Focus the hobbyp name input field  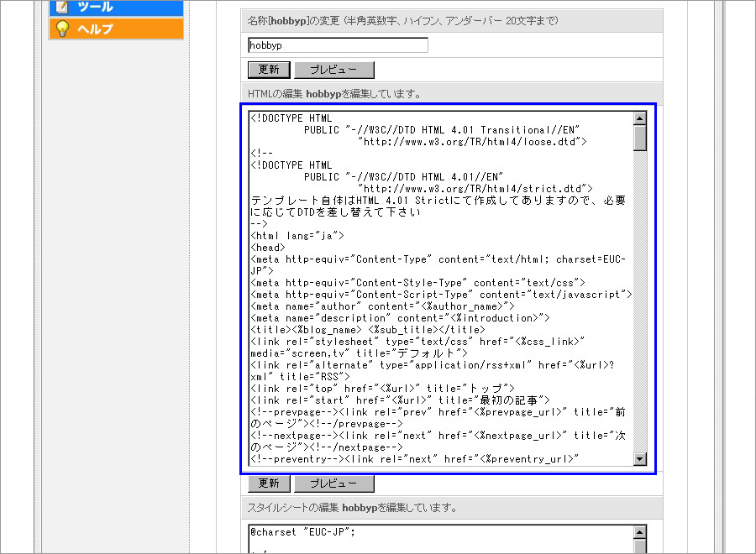[338, 45]
